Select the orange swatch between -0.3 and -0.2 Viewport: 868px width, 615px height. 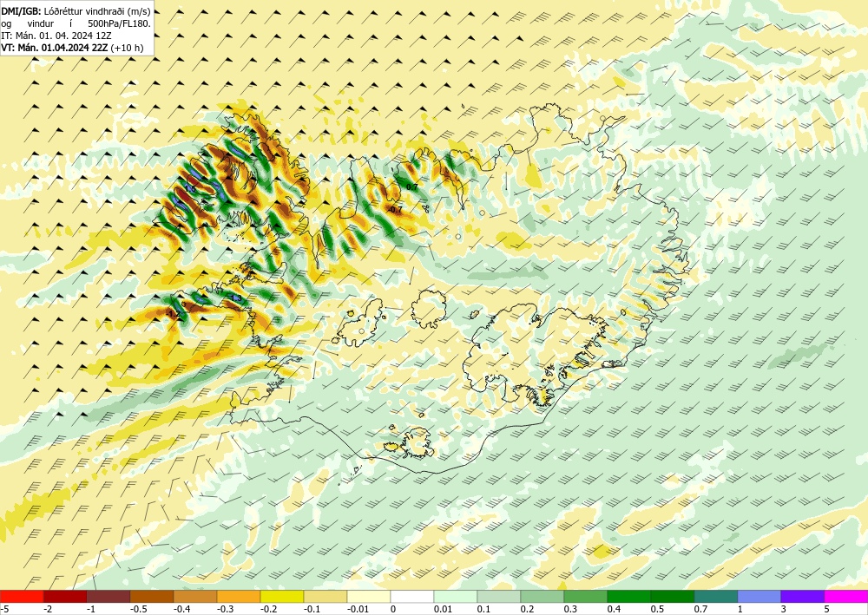point(239,597)
